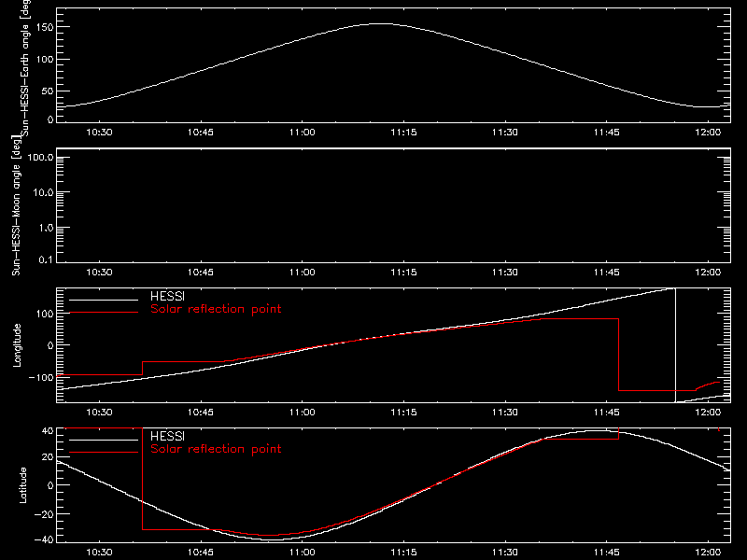Click the 100 tick on Longitude axis

pos(44,314)
